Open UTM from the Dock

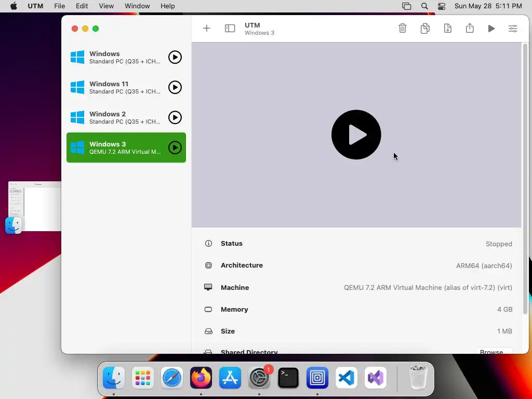[x=317, y=378]
